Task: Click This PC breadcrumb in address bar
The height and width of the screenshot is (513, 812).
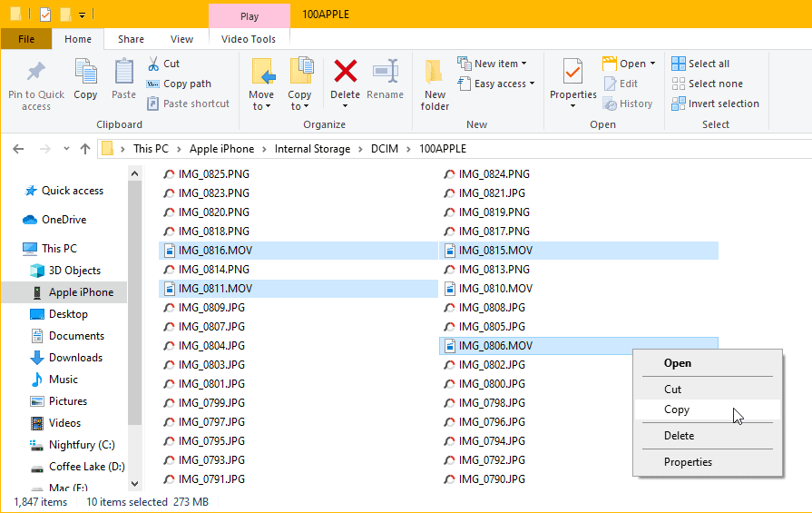Action: (151, 149)
